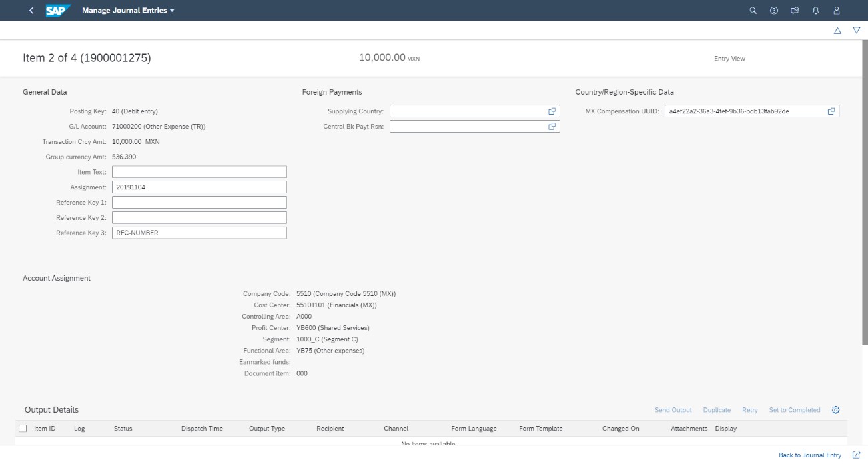Open value help for MX Compensation UUID
Screen dimensions: 868x464
[x=831, y=111]
